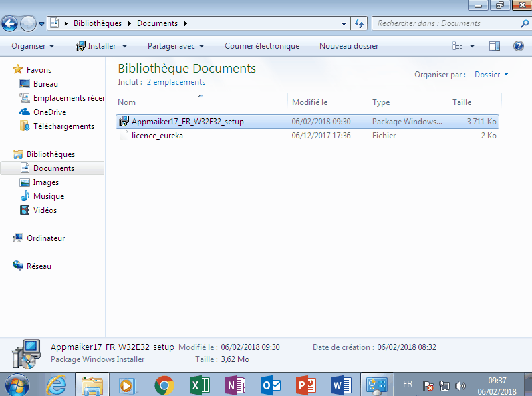Open the Musique library
The height and width of the screenshot is (396, 532).
(x=49, y=196)
